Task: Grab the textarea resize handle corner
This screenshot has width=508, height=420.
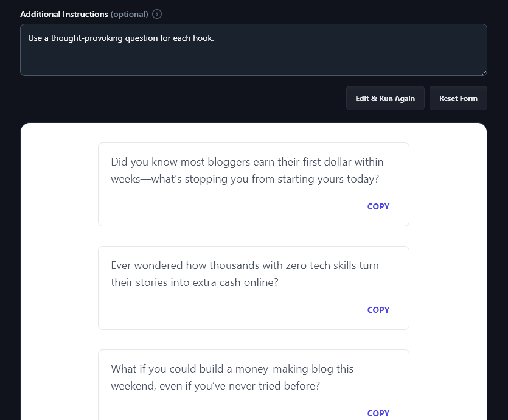Action: pyautogui.click(x=484, y=72)
